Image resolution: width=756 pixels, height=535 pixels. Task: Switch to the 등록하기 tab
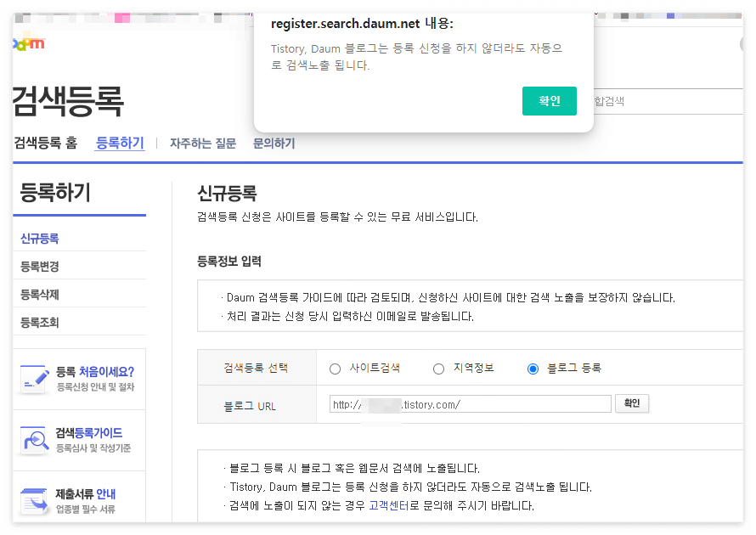tap(119, 142)
